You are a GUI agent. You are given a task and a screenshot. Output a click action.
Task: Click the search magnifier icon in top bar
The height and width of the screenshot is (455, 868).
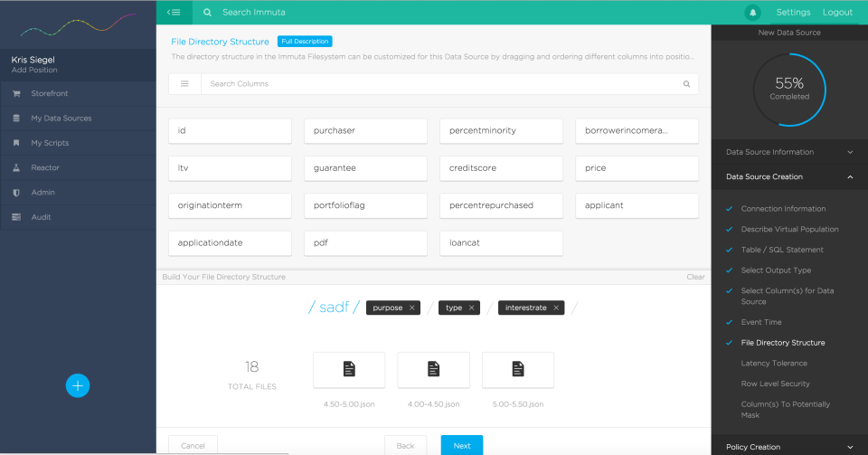tap(207, 12)
